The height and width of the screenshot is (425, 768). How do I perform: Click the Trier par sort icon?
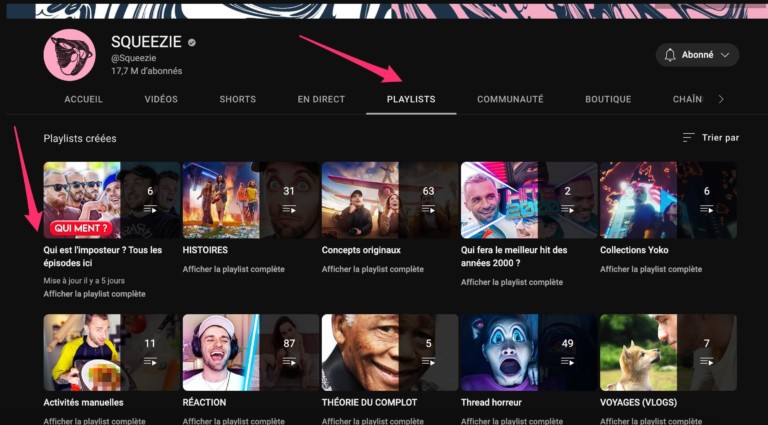[688, 138]
